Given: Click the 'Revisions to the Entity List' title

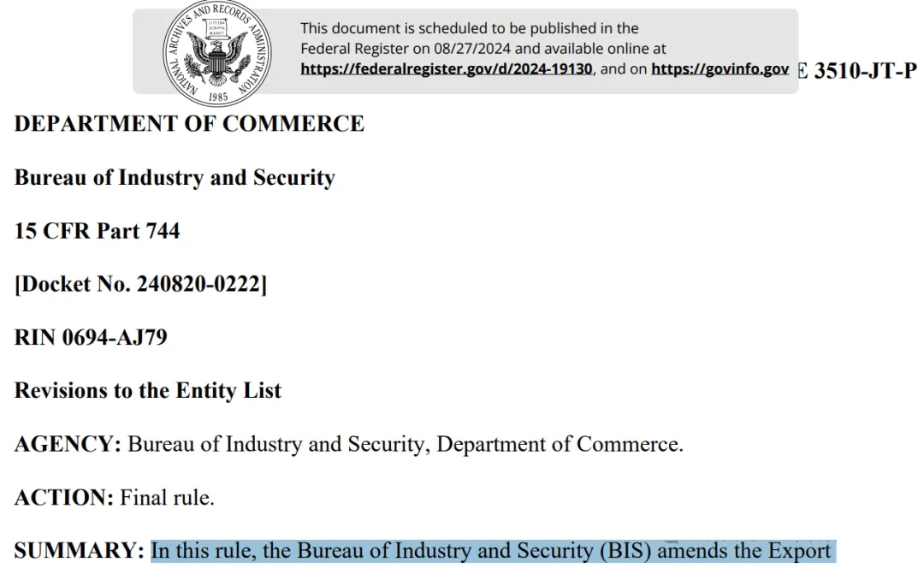Looking at the screenshot, I should [x=148, y=391].
